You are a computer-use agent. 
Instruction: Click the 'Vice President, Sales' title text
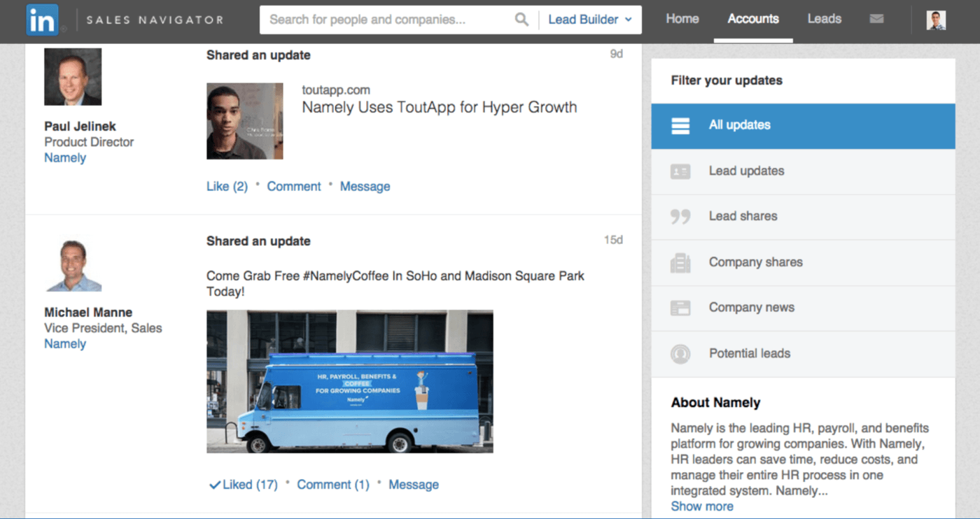[103, 328]
